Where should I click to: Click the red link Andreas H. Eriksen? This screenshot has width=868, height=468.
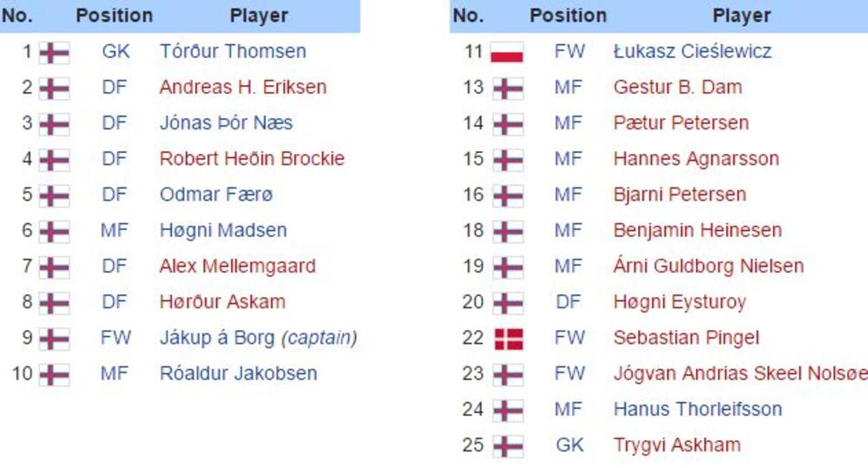click(243, 87)
